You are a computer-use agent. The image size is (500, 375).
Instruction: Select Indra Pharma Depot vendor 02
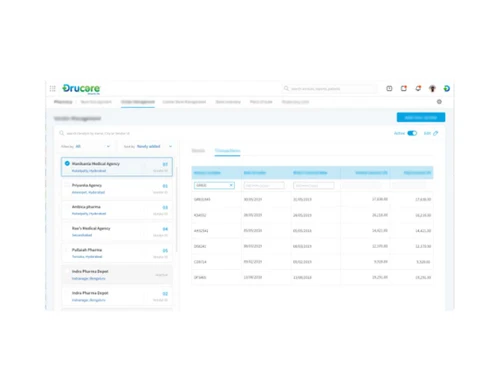(117, 296)
